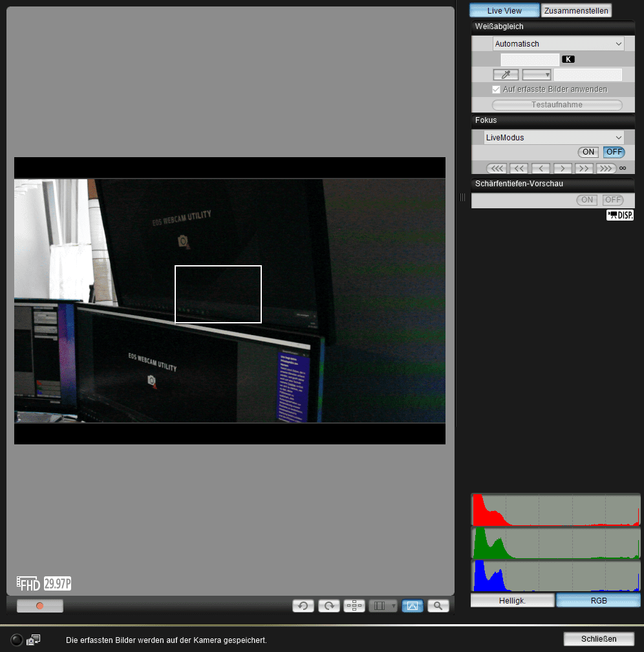Rotate the live view clockwise
The height and width of the screenshot is (652, 644).
(329, 606)
